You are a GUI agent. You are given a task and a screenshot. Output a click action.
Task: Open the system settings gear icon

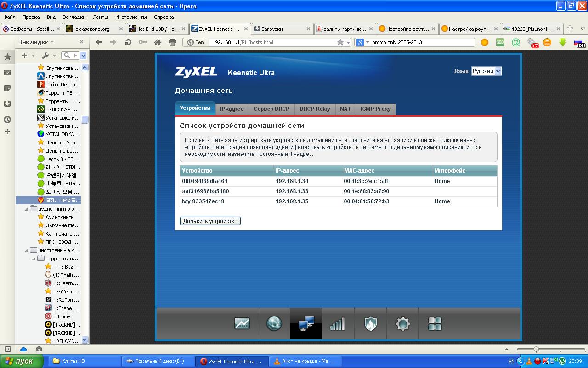(402, 324)
